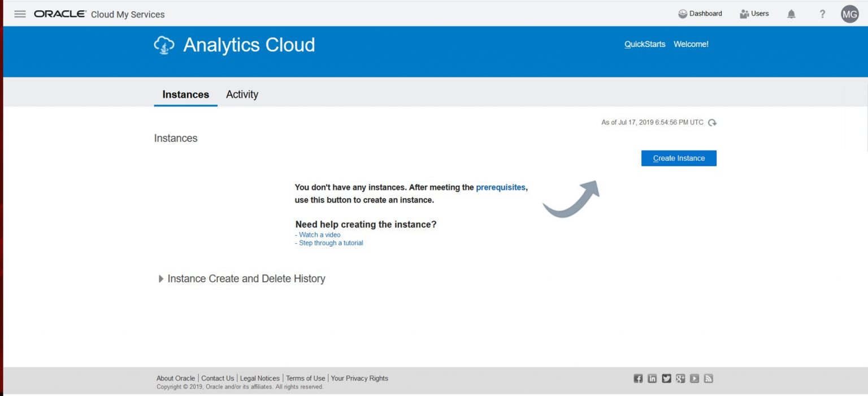Open Oracle's LinkedIn page
The width and height of the screenshot is (868, 396).
point(652,378)
